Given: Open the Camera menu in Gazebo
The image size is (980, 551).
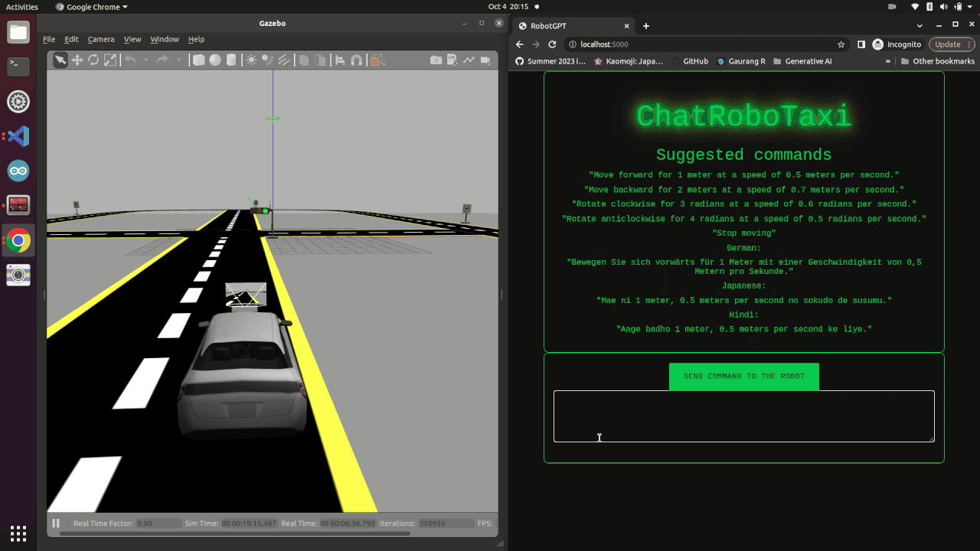Looking at the screenshot, I should pos(101,39).
